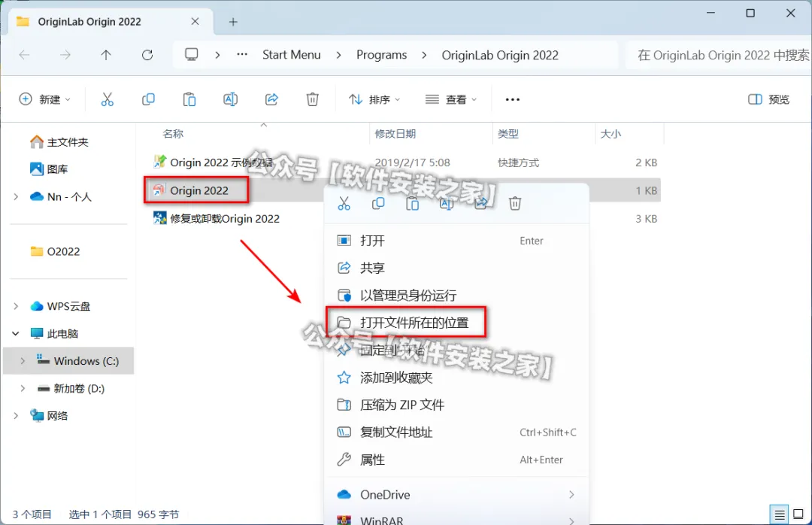Choose 以管理员身份运行 from context menu

pos(457,296)
